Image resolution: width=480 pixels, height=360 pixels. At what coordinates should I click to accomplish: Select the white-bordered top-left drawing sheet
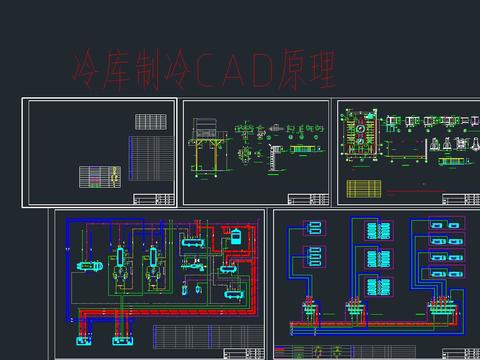tap(99, 153)
